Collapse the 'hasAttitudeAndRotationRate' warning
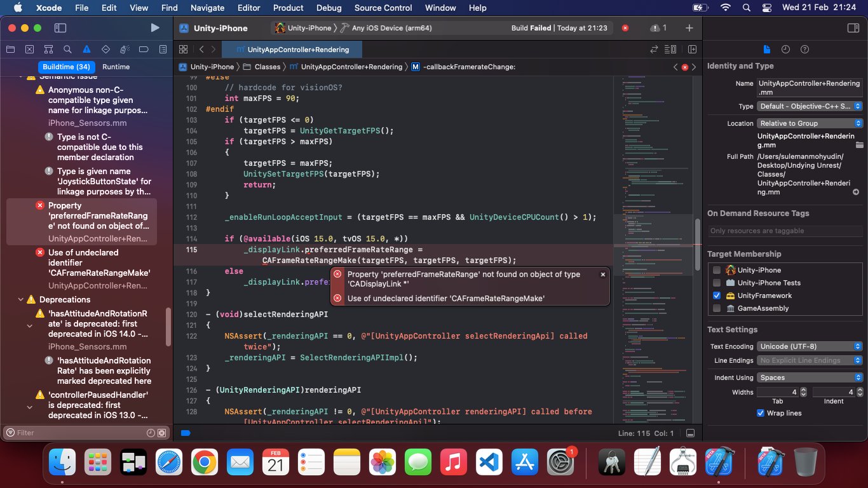The image size is (868, 488). coord(29,325)
